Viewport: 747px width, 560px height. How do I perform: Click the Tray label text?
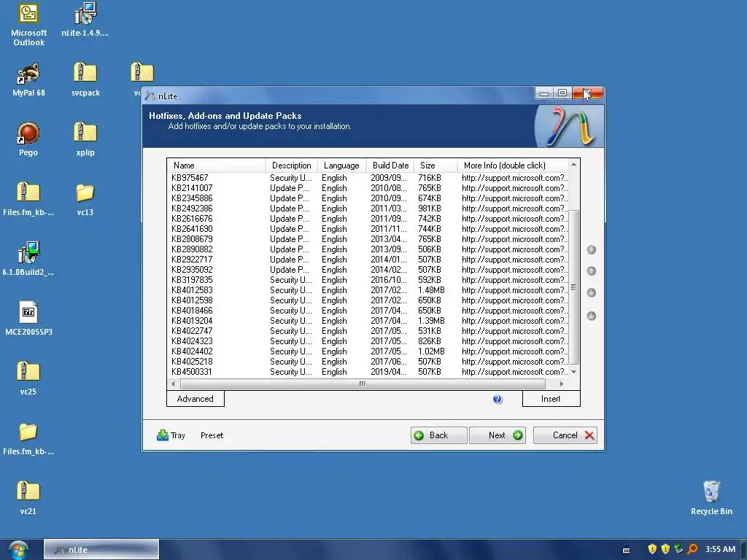pos(178,435)
